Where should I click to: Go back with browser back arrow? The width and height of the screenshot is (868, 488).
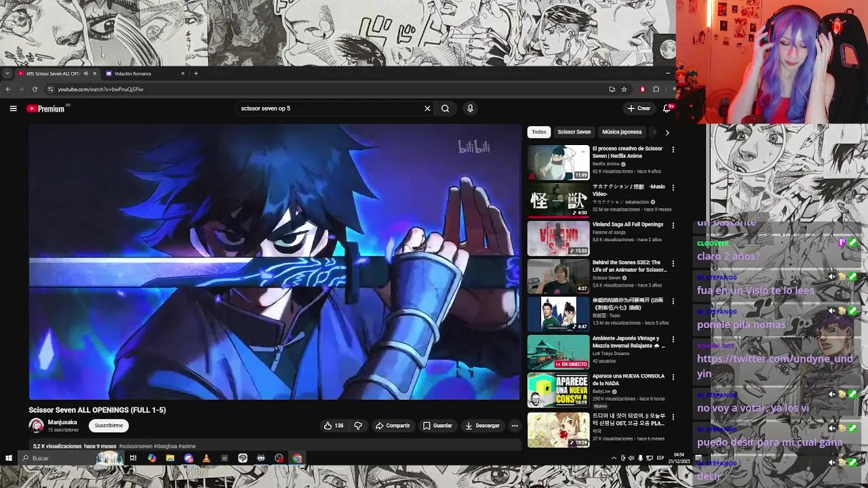pos(8,89)
